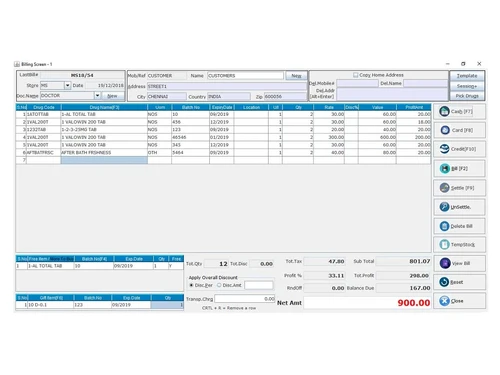Screen dimensions: 500x375
Task: Click the free item 1-AL TOTAL TAB row
Action: click(100, 266)
